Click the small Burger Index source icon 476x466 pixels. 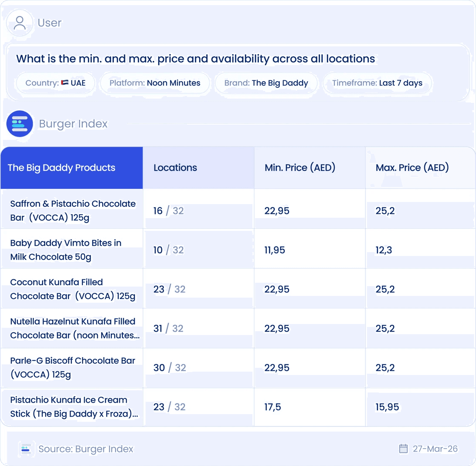26,449
